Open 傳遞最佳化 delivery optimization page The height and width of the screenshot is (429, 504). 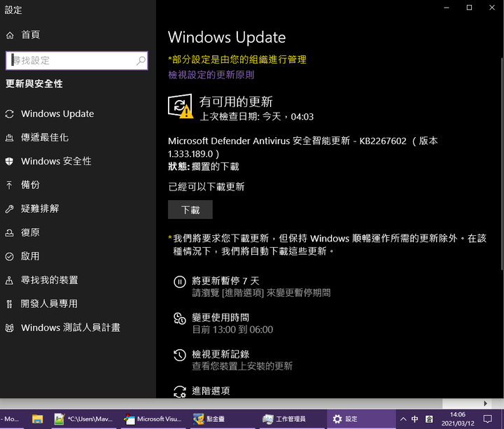click(x=45, y=138)
